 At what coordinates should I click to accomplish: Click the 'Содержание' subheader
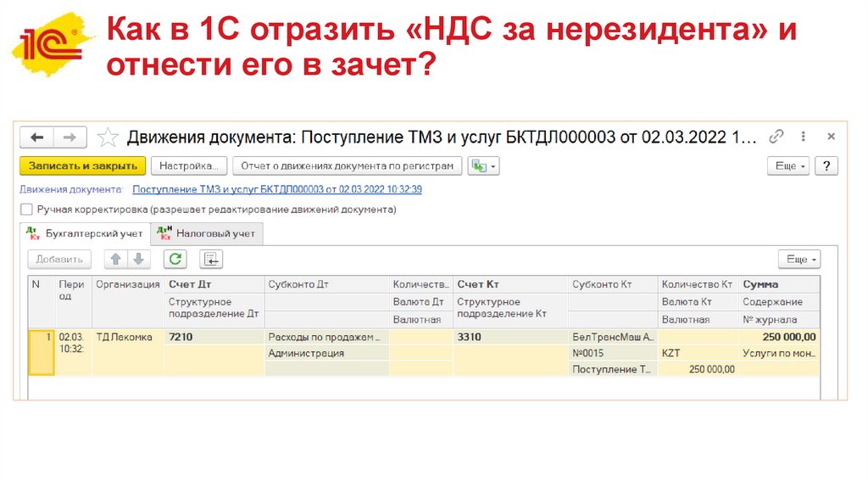(779, 302)
